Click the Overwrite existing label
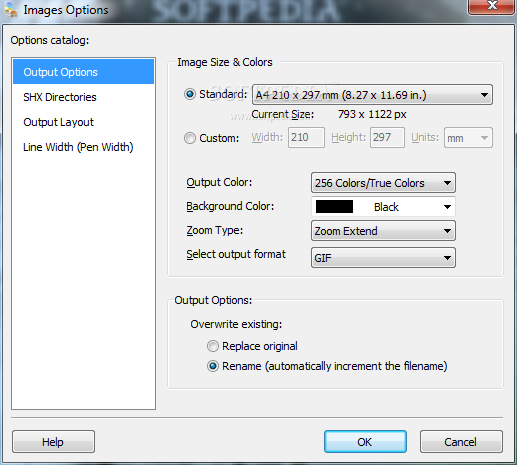Screen dimensions: 517x465 click(x=236, y=324)
